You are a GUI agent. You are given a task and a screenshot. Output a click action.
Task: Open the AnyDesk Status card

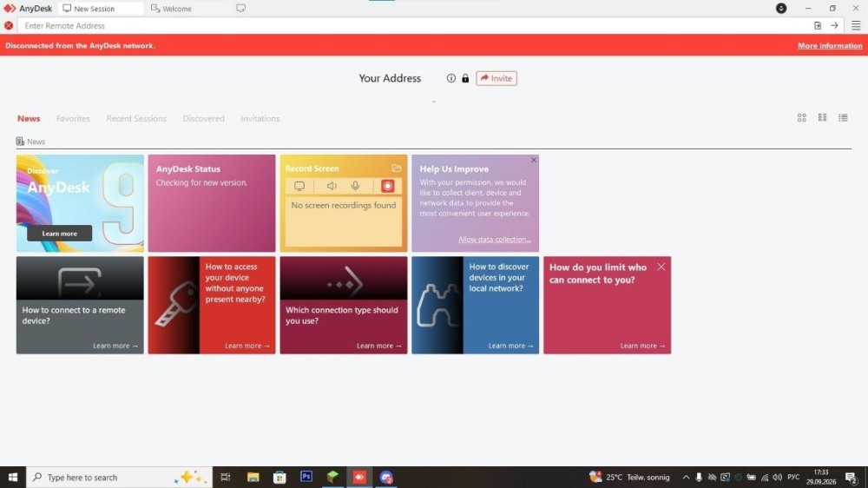[x=212, y=203]
